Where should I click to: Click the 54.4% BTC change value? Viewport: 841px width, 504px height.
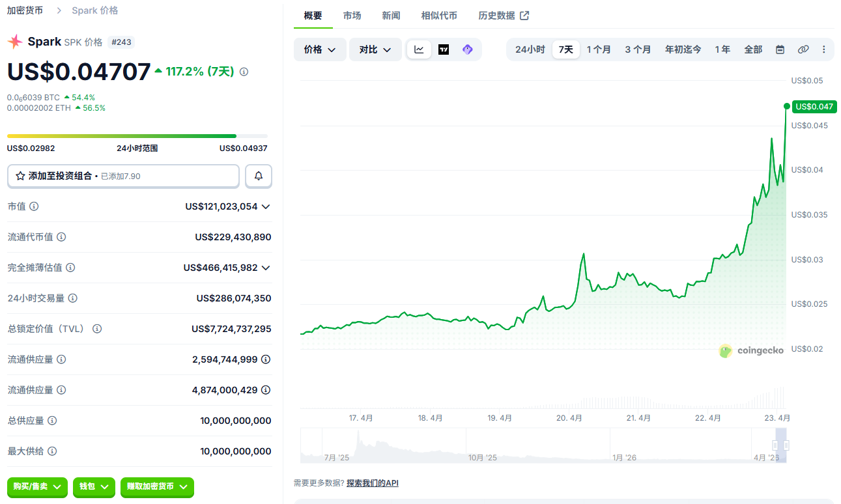coord(83,98)
